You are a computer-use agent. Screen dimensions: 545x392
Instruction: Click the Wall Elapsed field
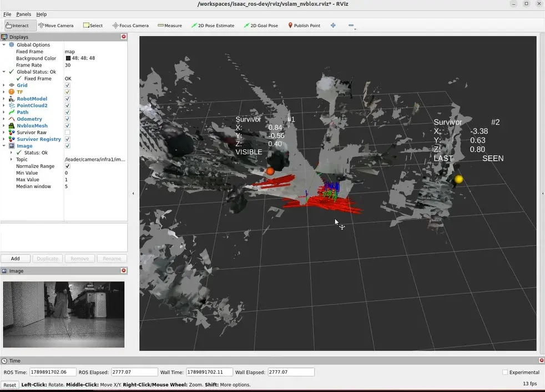point(291,372)
